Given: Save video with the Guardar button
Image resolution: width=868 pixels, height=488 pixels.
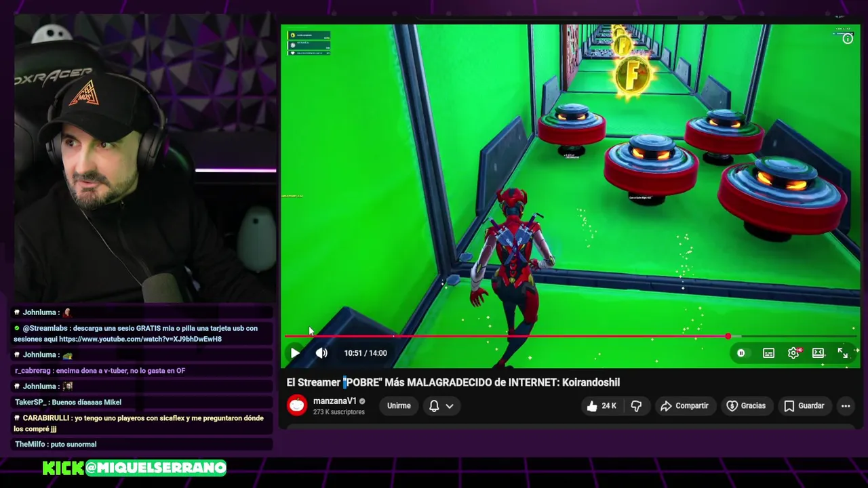Looking at the screenshot, I should 804,406.
